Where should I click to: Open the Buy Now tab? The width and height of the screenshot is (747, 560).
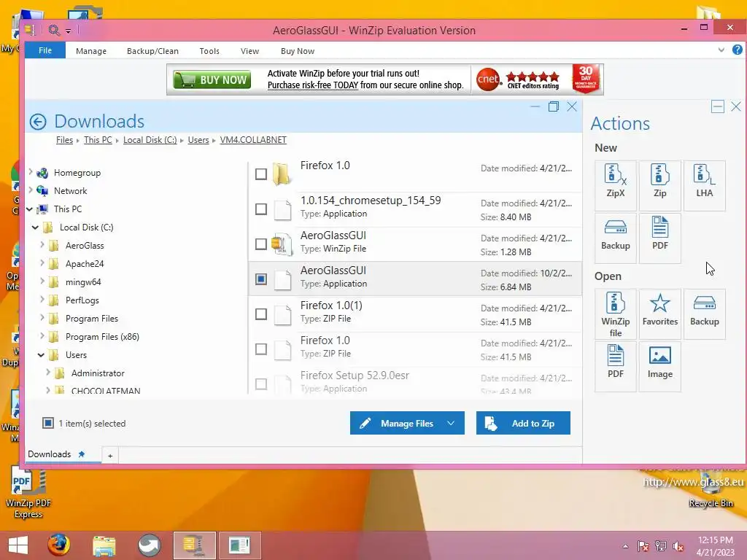point(298,51)
